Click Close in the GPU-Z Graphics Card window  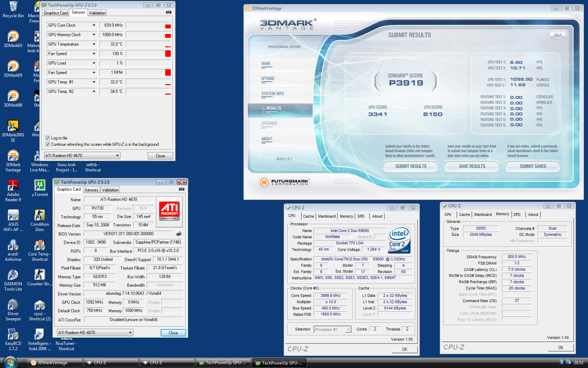coord(173,333)
